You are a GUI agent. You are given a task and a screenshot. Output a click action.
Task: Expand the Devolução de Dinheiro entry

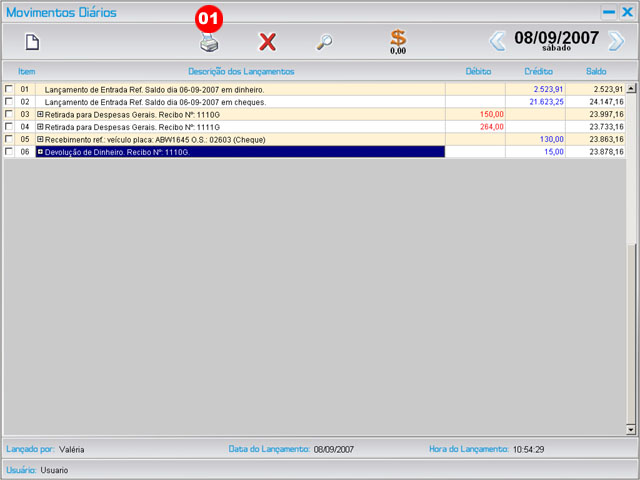(41, 152)
